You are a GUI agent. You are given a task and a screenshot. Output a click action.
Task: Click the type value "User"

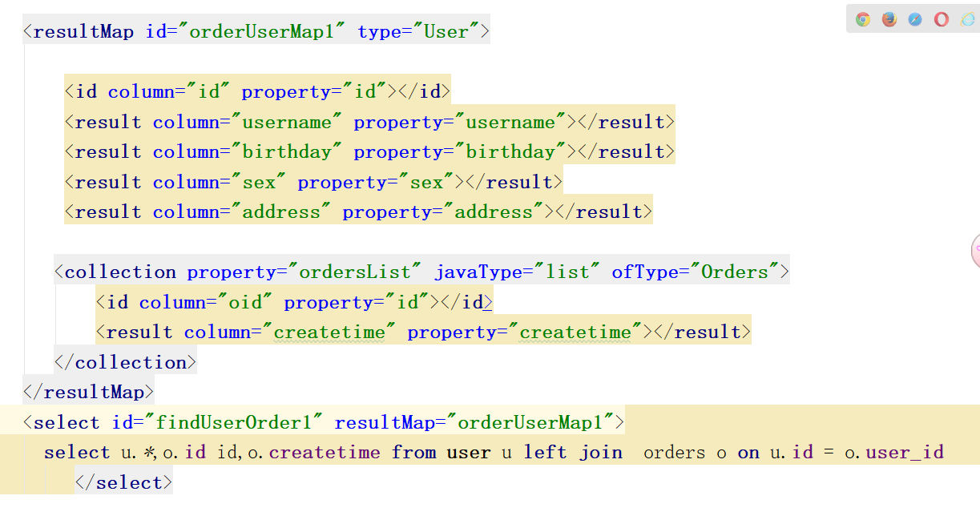(x=446, y=32)
